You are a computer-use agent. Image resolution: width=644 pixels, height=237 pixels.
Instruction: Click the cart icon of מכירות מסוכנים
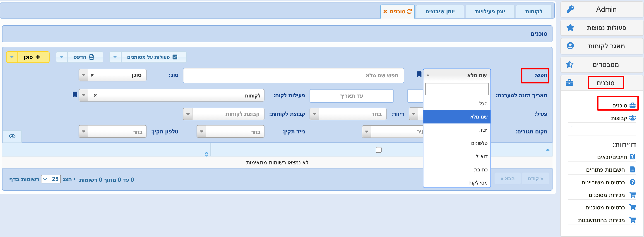[x=632, y=194]
